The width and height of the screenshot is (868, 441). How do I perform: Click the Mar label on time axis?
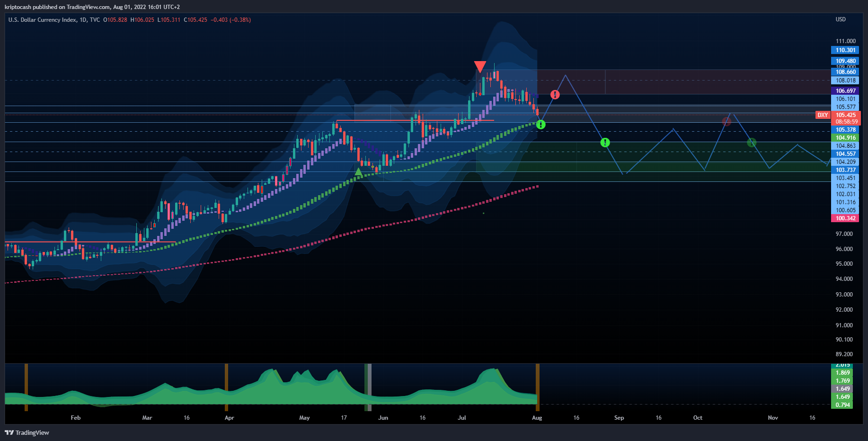(147, 418)
